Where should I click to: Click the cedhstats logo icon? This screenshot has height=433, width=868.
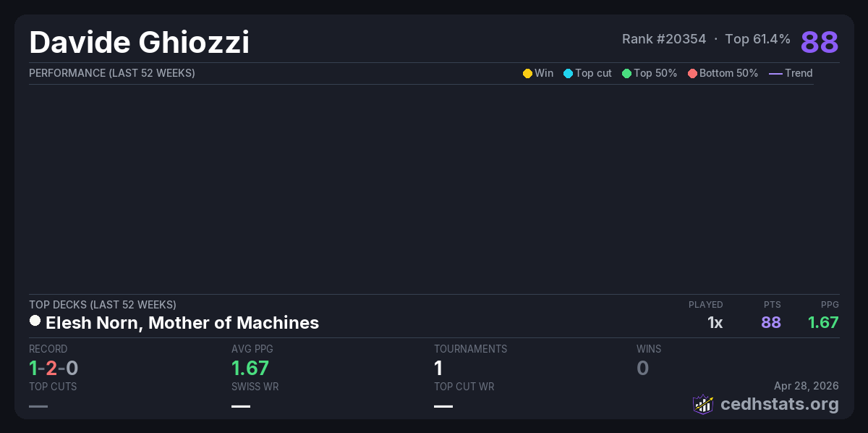[x=703, y=404]
